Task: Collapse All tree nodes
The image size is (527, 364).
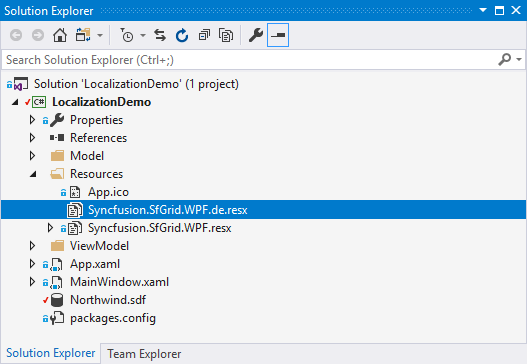Action: coord(204,35)
